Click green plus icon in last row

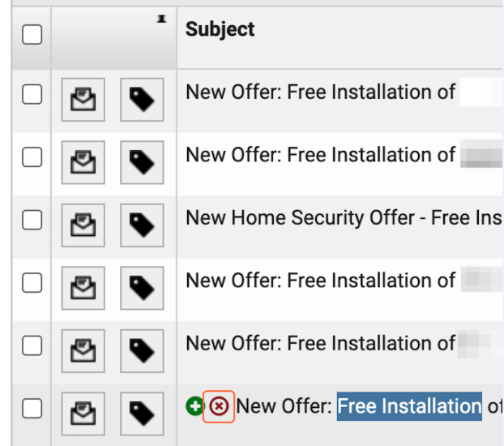(194, 406)
